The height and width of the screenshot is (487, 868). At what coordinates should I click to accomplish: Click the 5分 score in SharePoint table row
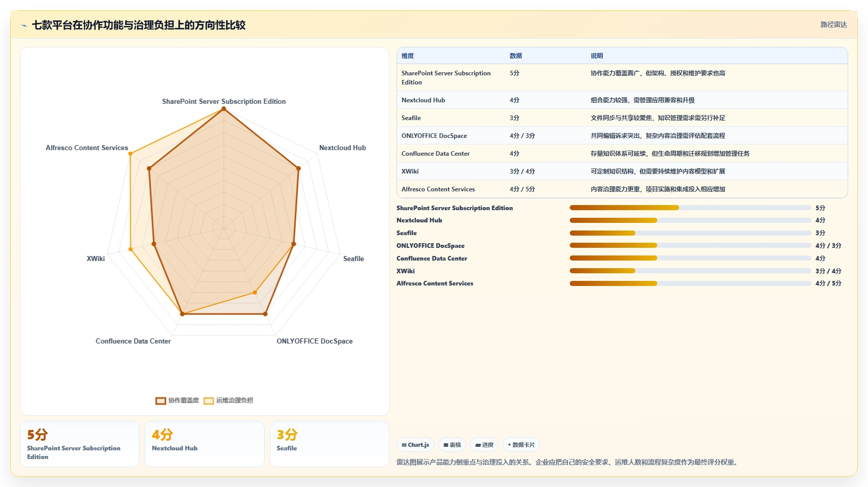point(515,73)
